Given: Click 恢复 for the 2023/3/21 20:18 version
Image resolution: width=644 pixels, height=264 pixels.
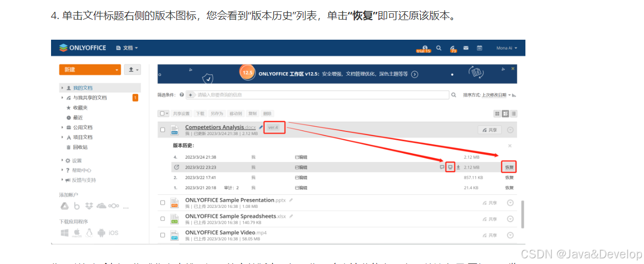Looking at the screenshot, I should coord(509,188).
